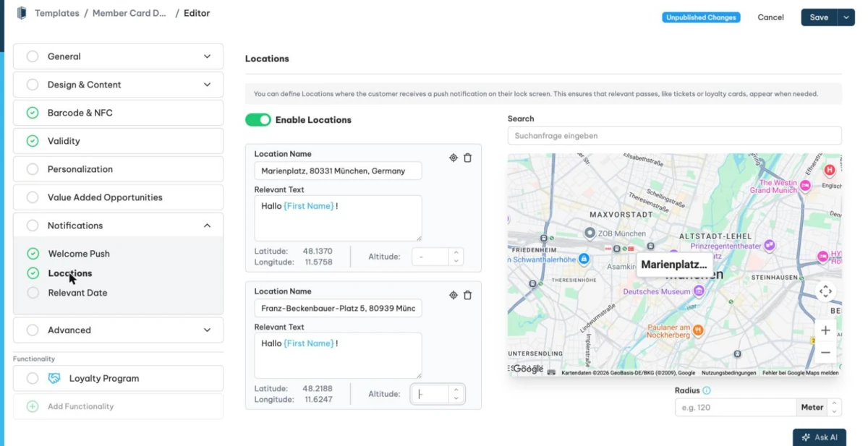Viewport: 868px width, 446px height.
Task: Toggle the Enable Locations switch
Action: pyautogui.click(x=258, y=120)
